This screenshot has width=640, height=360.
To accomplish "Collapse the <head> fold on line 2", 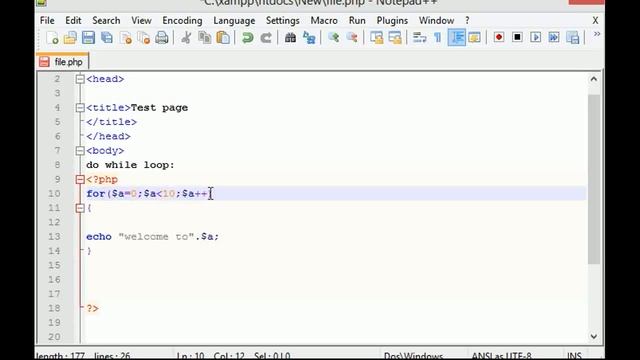I will [x=80, y=79].
